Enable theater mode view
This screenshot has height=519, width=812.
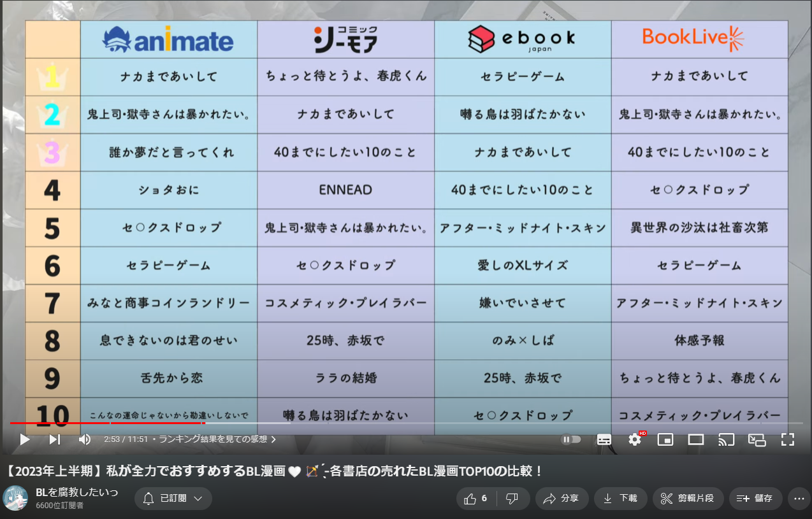point(696,439)
